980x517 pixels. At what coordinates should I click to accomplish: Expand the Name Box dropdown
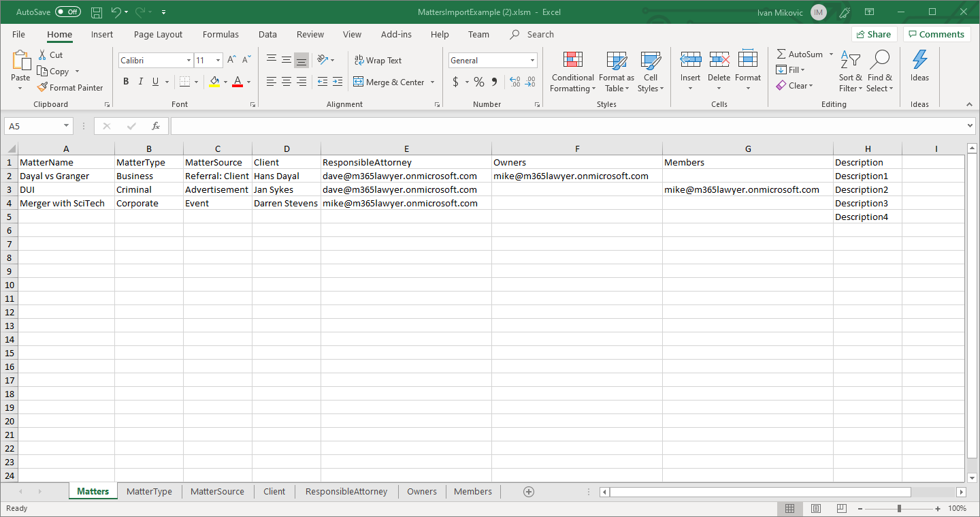click(67, 126)
